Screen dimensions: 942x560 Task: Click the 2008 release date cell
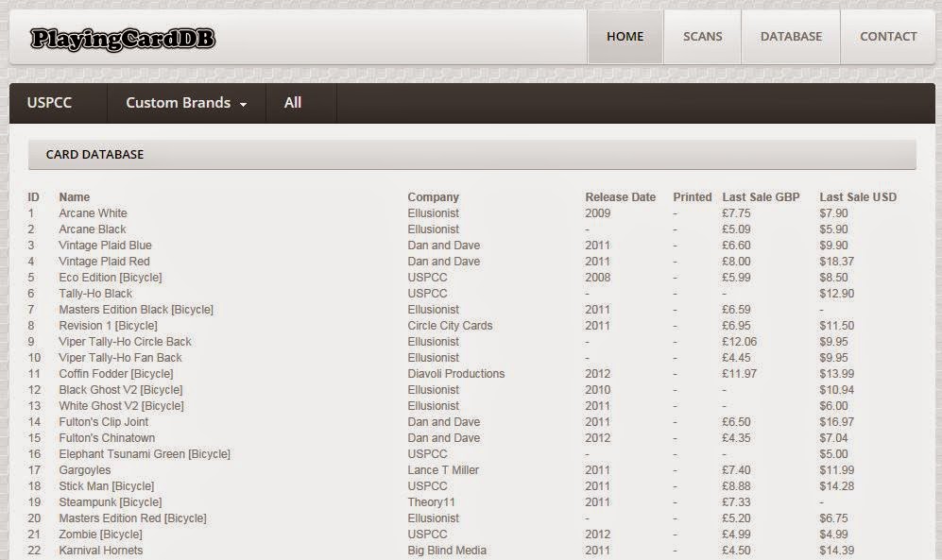point(597,278)
